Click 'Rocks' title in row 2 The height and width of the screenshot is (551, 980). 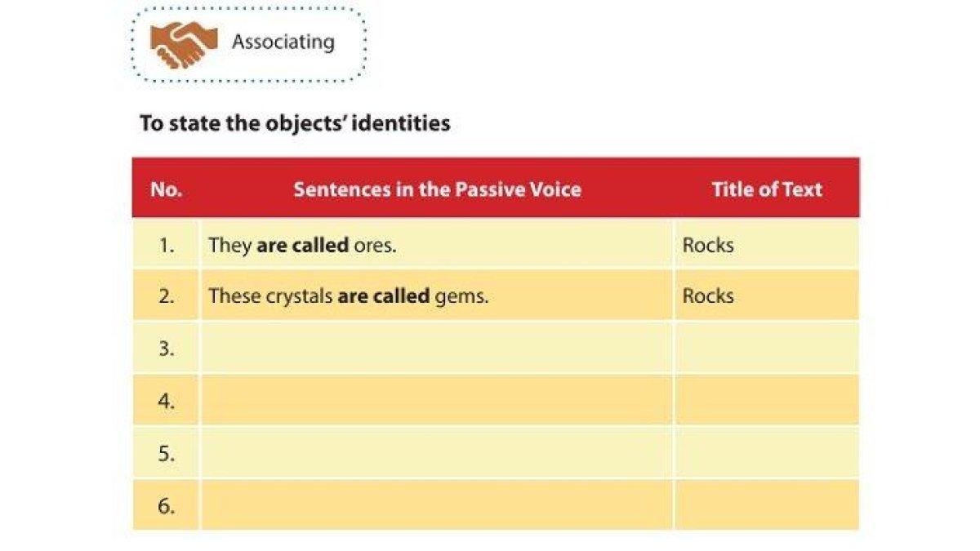click(x=708, y=295)
